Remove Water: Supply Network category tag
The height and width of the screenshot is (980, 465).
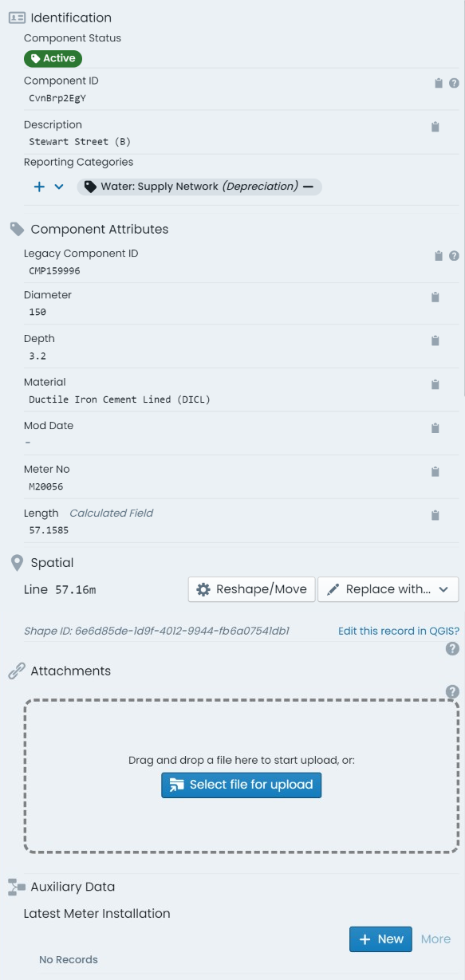click(308, 187)
